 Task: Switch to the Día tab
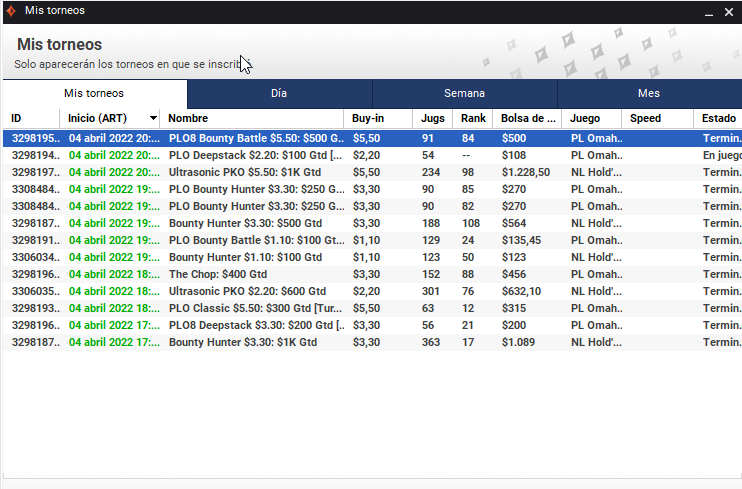click(x=279, y=93)
